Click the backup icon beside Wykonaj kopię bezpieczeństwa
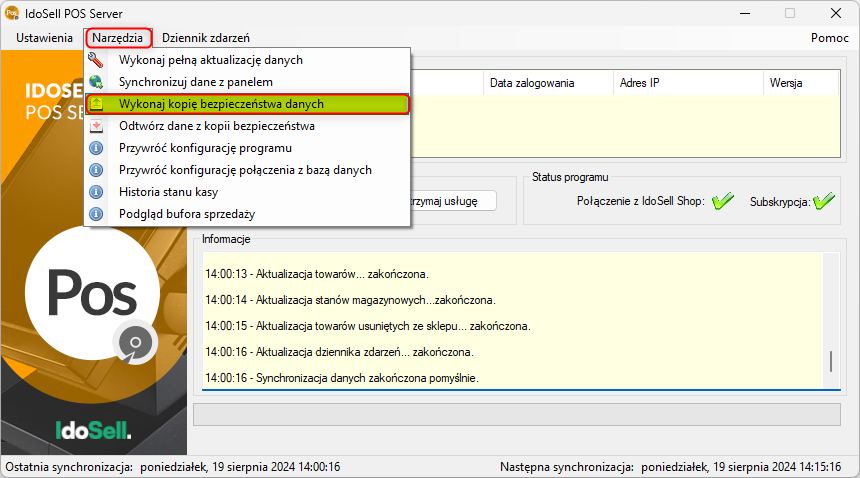This screenshot has width=860, height=478. [97, 104]
